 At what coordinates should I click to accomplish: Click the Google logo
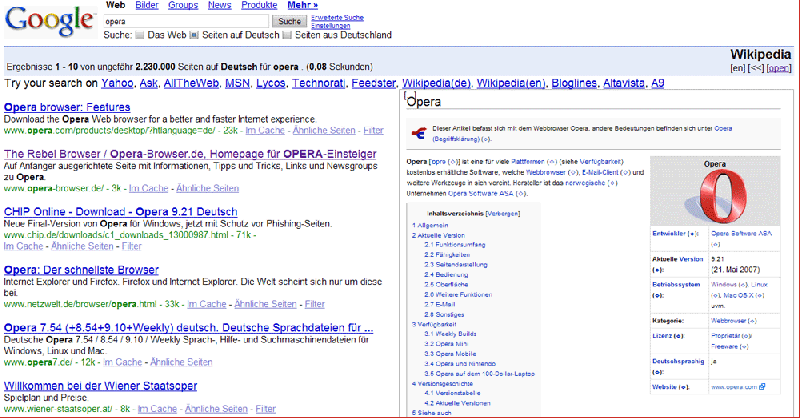click(48, 19)
